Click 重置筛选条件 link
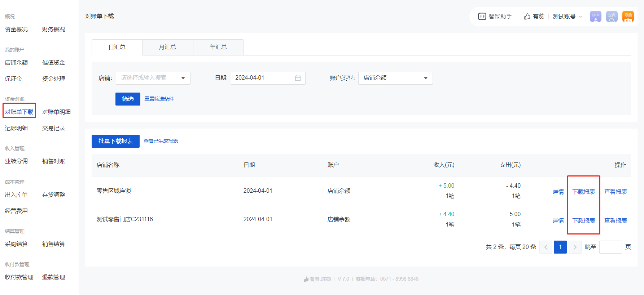The image size is (644, 295). [x=159, y=99]
